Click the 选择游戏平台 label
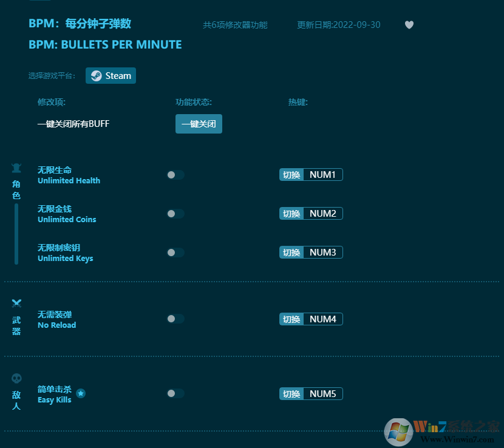The image size is (504, 448). click(52, 76)
